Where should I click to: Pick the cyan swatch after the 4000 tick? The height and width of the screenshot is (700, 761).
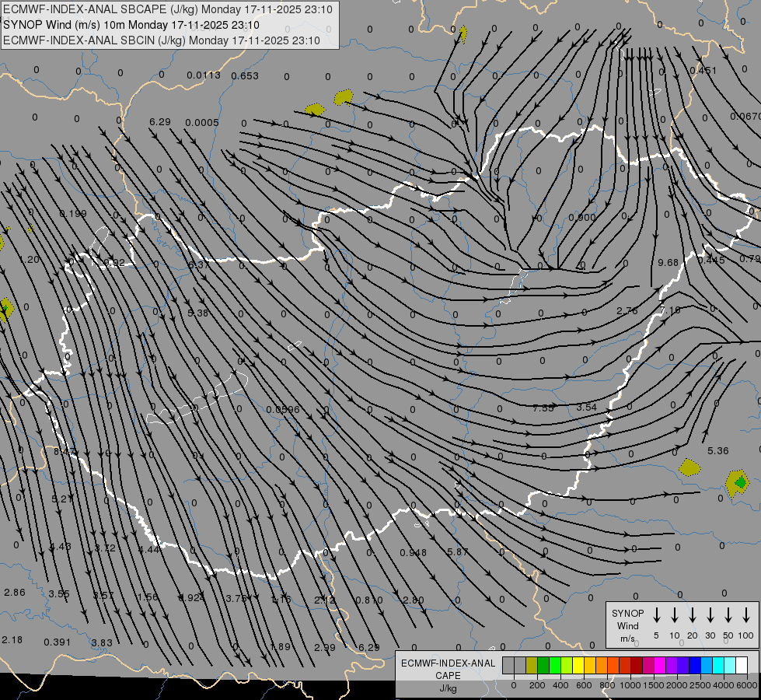(730, 665)
